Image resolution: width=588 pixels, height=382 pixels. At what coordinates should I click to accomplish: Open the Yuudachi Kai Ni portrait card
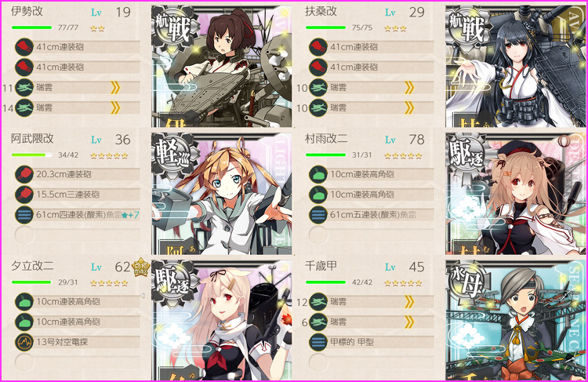(x=222, y=321)
